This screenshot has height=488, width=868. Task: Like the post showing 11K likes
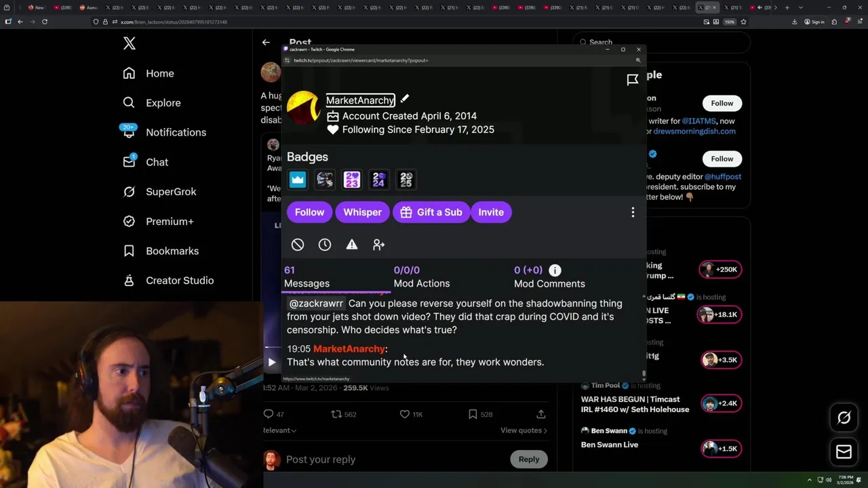tap(405, 414)
